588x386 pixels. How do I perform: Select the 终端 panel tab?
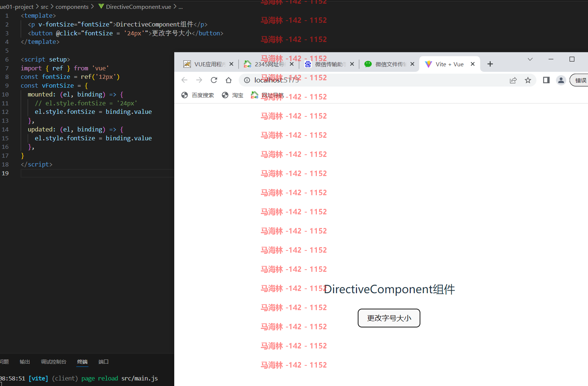83,362
